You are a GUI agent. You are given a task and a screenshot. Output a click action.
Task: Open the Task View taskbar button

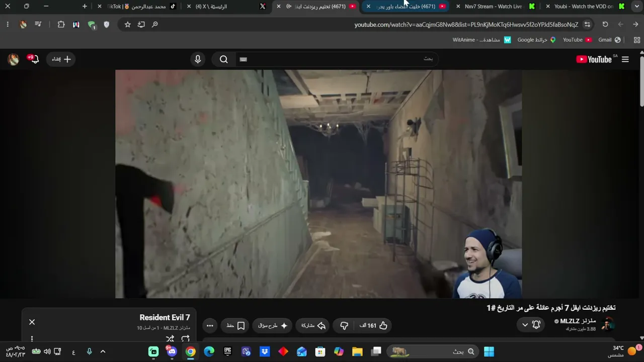(376, 351)
